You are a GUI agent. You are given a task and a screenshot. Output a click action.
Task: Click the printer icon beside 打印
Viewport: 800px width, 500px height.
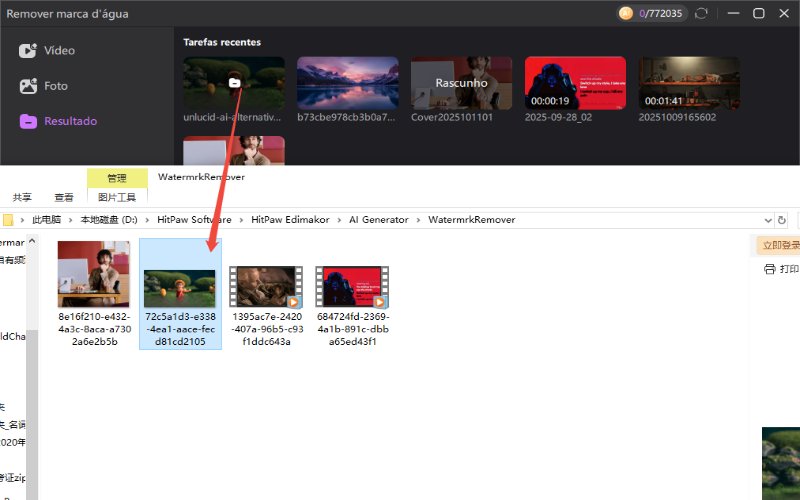[x=769, y=269]
